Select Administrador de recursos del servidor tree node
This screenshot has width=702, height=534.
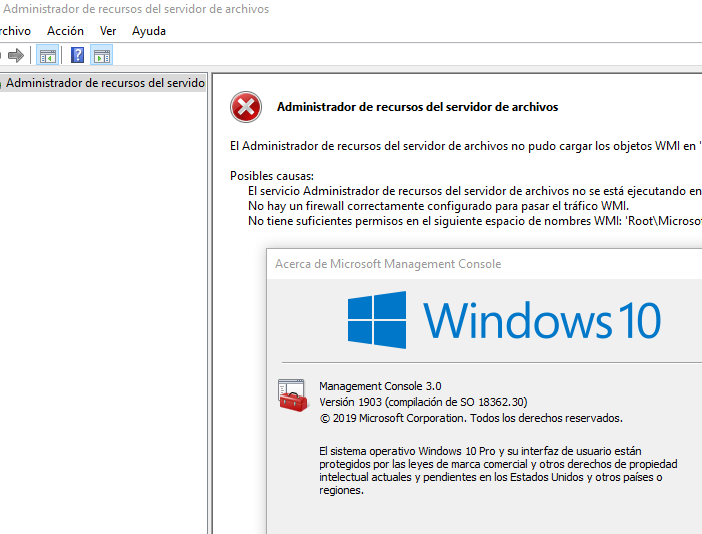(x=103, y=83)
